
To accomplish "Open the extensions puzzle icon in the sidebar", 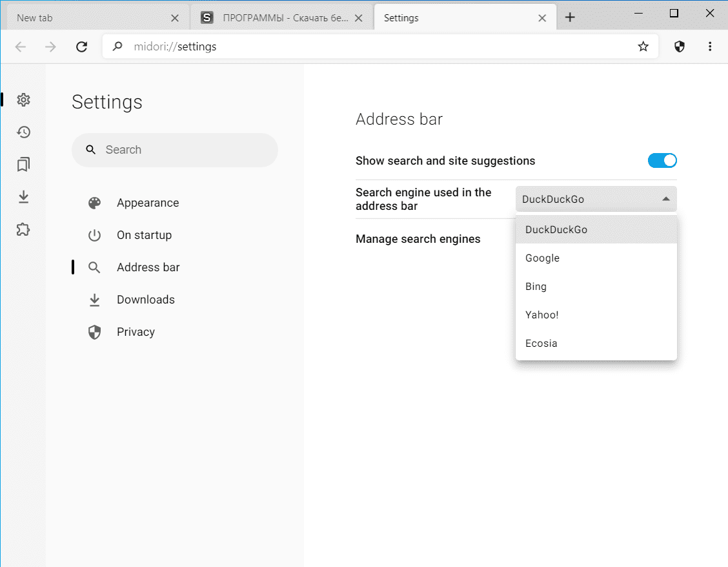I will [24, 229].
